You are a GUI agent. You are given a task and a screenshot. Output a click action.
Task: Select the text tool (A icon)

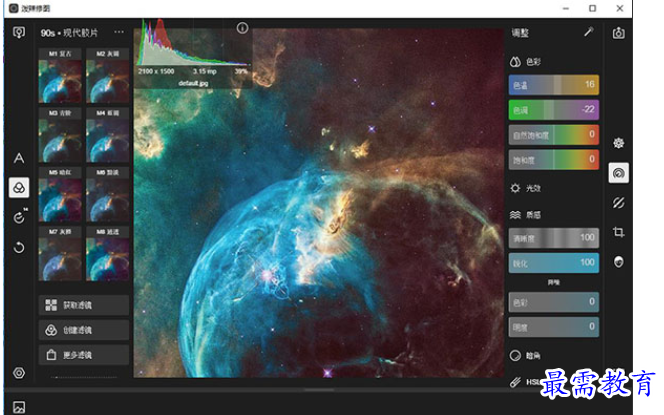(19, 158)
